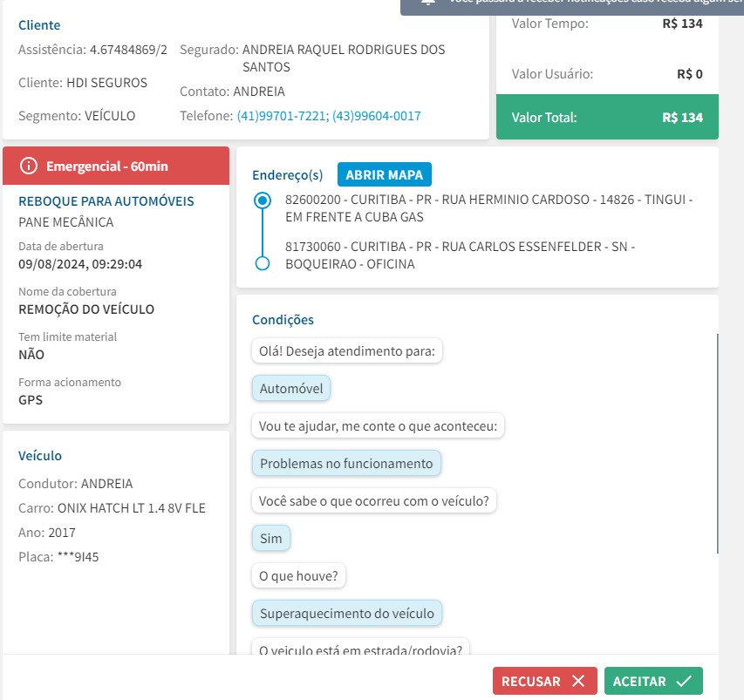
Task: Click the ACEITAR button
Action: [x=653, y=681]
